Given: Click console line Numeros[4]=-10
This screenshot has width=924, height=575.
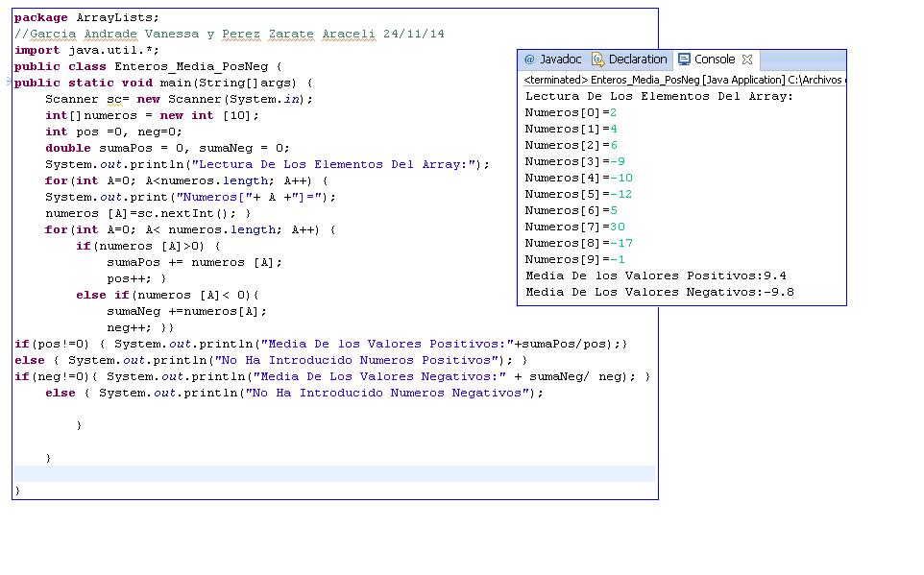Looking at the screenshot, I should click(578, 178).
